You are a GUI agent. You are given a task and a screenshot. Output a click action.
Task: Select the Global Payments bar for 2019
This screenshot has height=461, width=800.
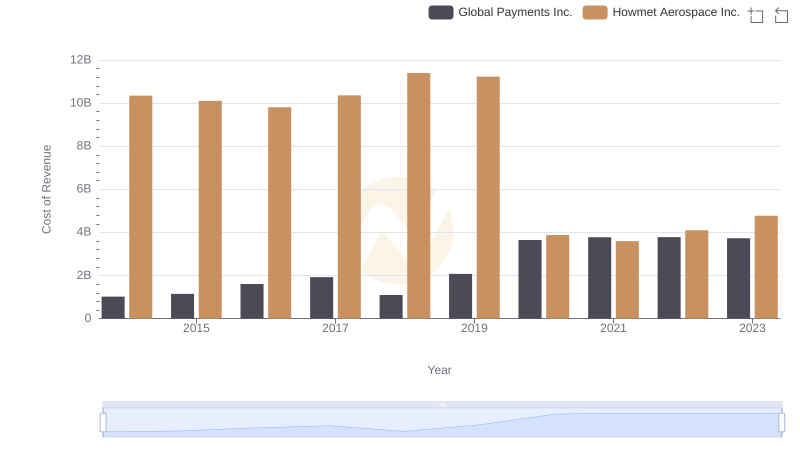click(461, 296)
